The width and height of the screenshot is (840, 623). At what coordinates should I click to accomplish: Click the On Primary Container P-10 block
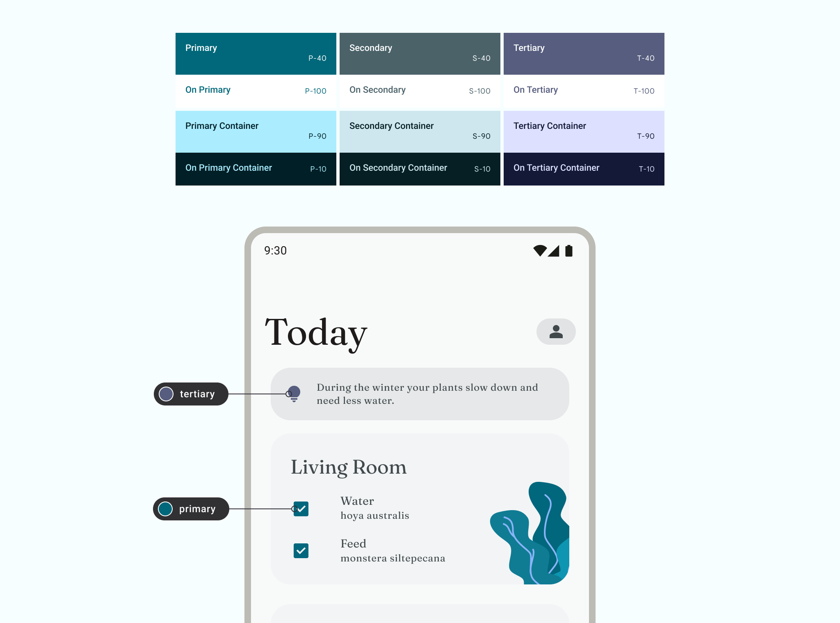coord(256,168)
